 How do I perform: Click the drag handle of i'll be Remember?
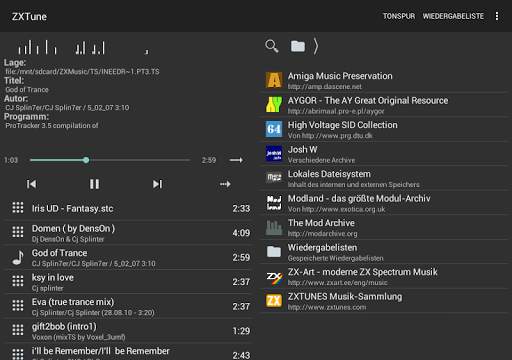tap(18, 354)
